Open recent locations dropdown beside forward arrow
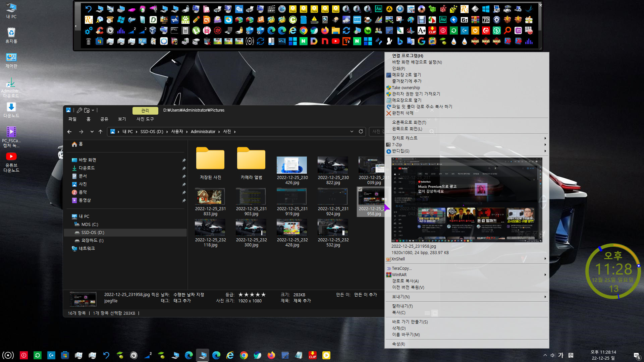Image resolution: width=644 pixels, height=362 pixels. click(92, 132)
